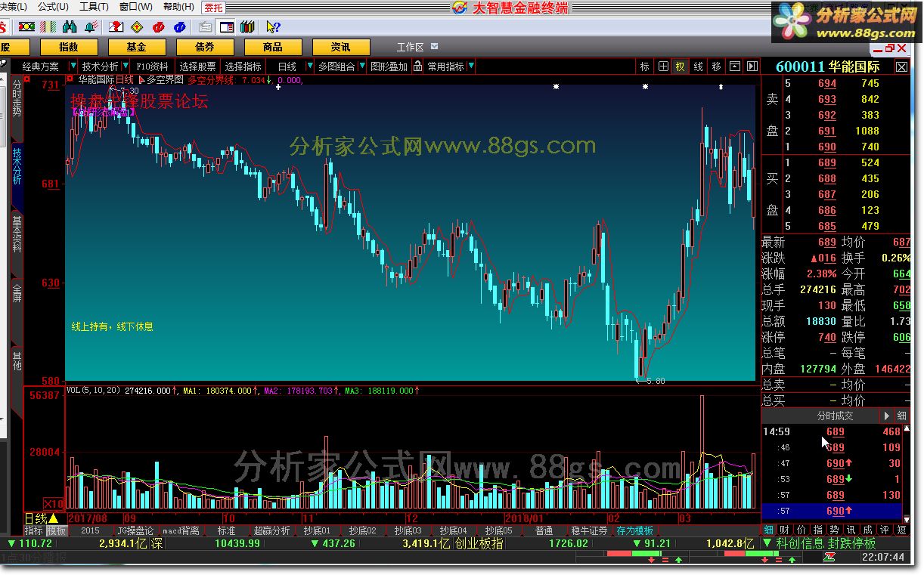Viewport: 924px width, 575px height.
Task: Click the 线 line drawing button
Action: pyautogui.click(x=699, y=66)
